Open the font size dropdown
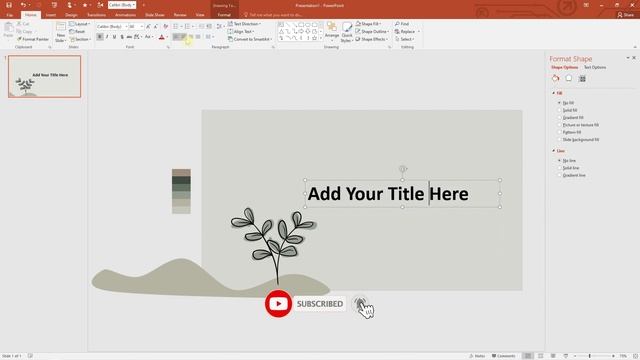The width and height of the screenshot is (640, 360). [142, 27]
